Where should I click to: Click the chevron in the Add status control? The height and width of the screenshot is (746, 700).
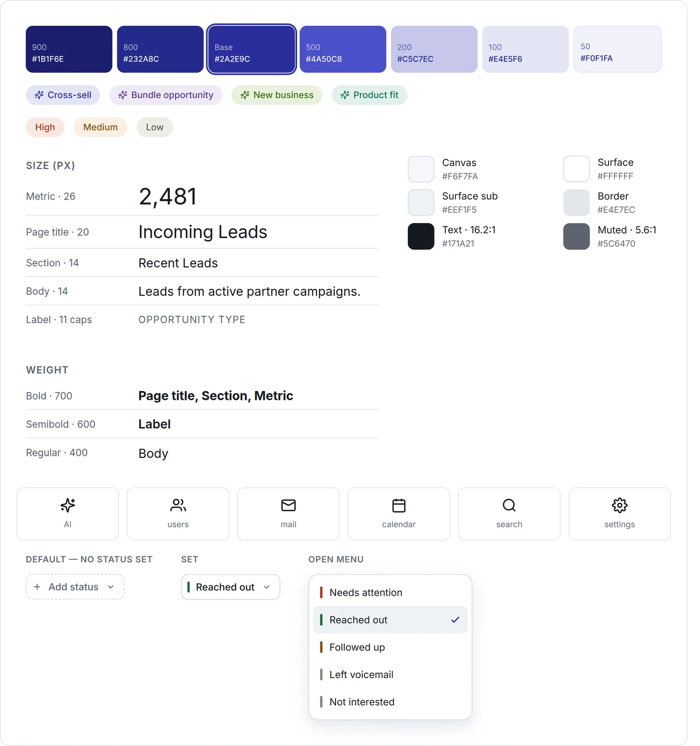tap(111, 587)
